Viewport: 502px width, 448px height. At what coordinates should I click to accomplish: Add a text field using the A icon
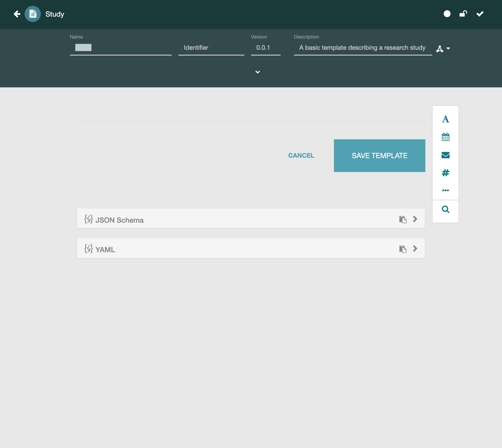[x=445, y=119]
